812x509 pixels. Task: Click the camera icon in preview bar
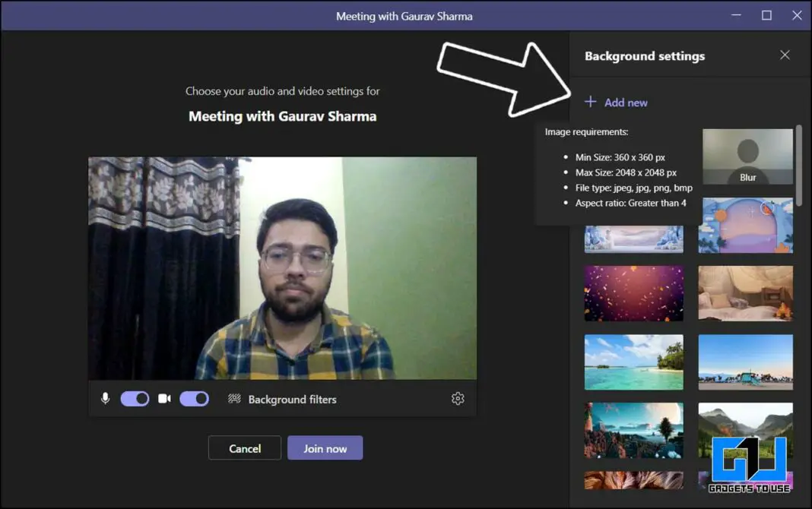[163, 398]
